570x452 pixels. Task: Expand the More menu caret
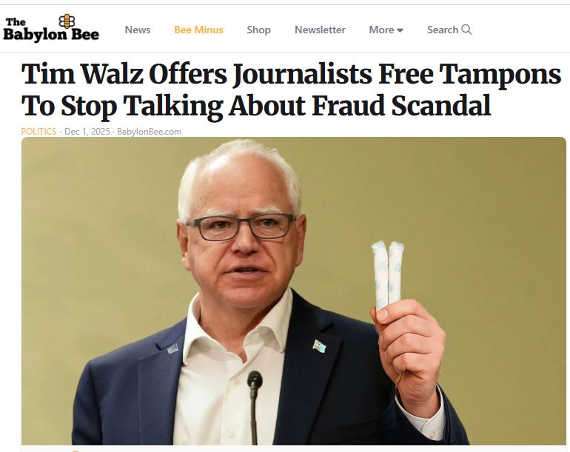tap(400, 30)
